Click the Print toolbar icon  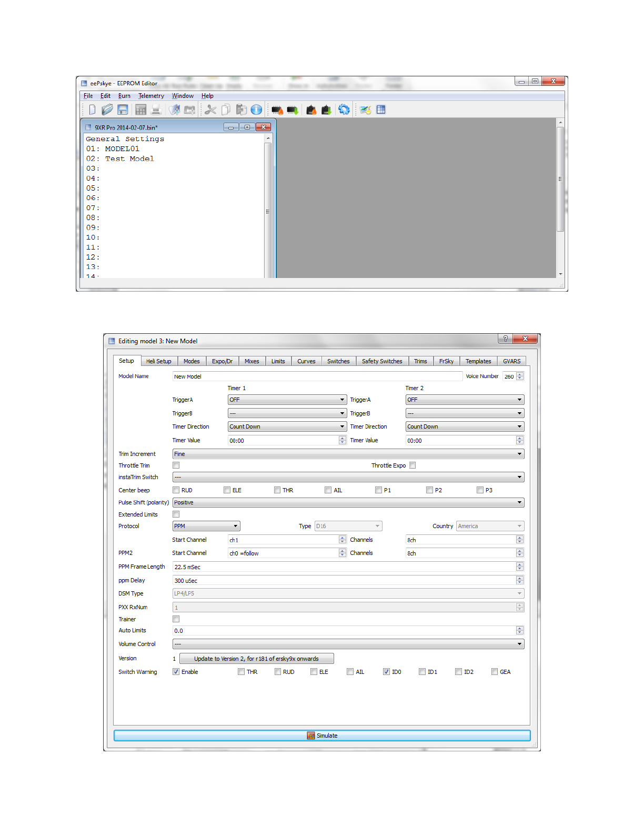point(156,110)
